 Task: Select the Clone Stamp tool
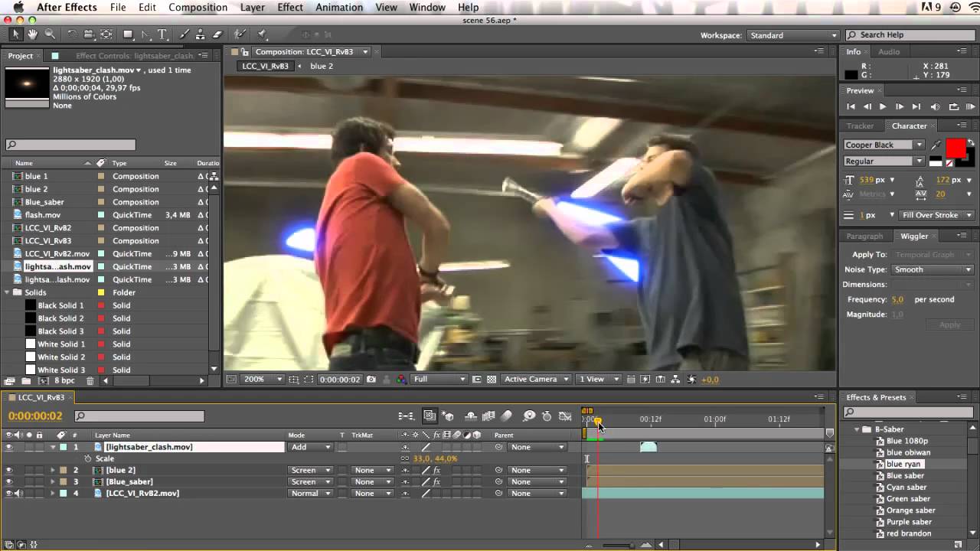(x=201, y=34)
